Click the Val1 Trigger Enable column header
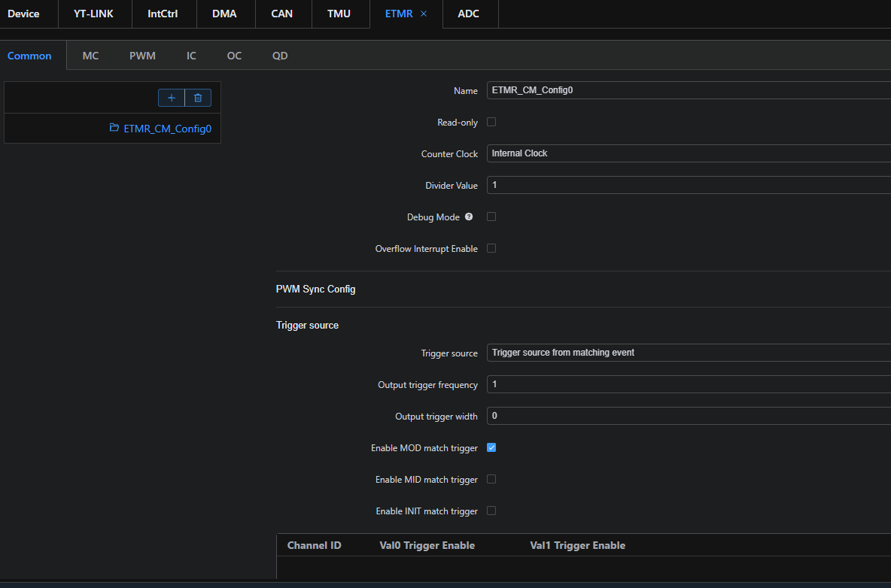 (578, 545)
